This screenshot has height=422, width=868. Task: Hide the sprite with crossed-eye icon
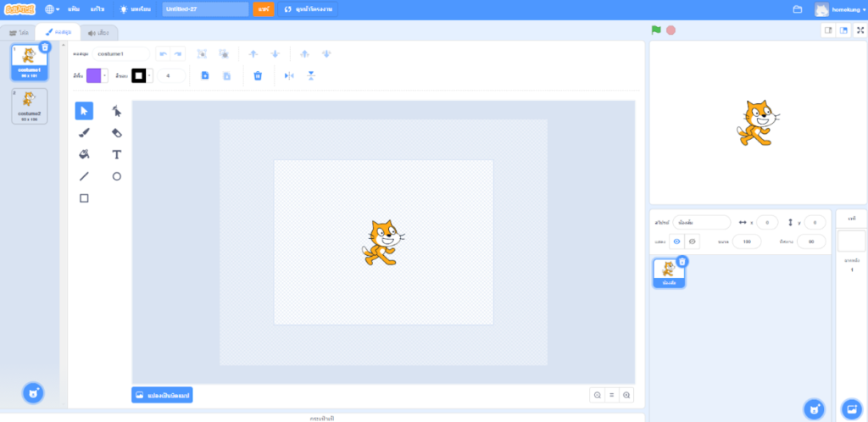pyautogui.click(x=693, y=242)
